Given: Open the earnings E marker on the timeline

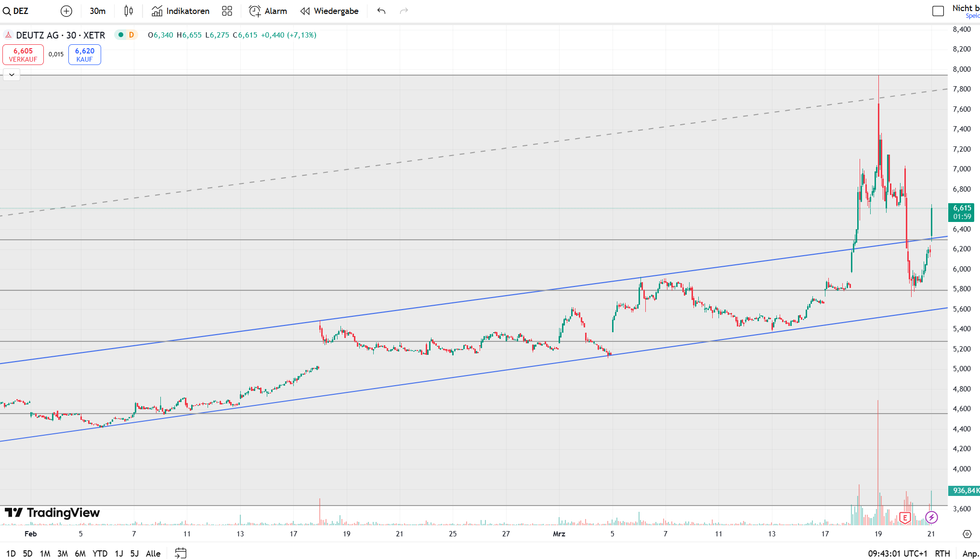Looking at the screenshot, I should coord(905,518).
